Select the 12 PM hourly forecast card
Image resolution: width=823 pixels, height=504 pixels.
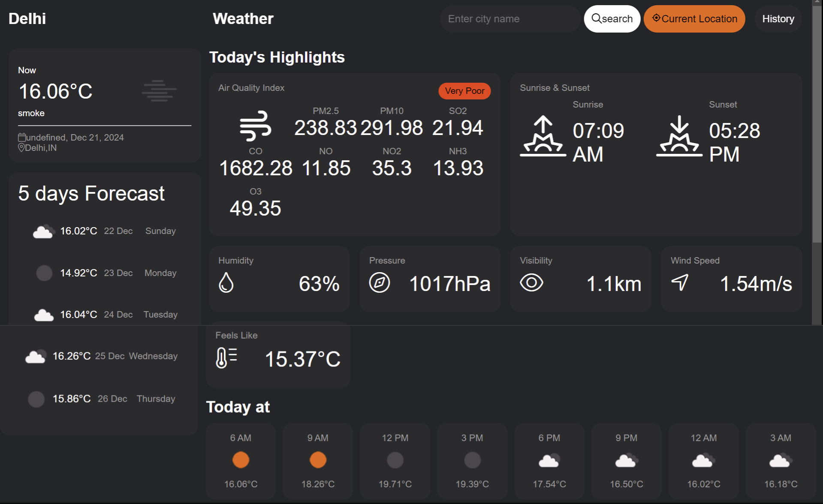(x=395, y=461)
